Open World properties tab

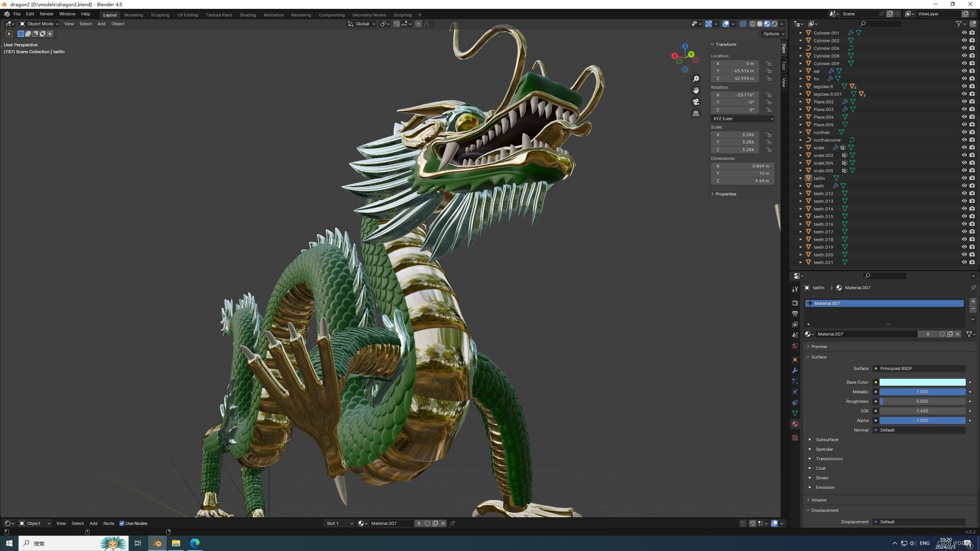(795, 346)
